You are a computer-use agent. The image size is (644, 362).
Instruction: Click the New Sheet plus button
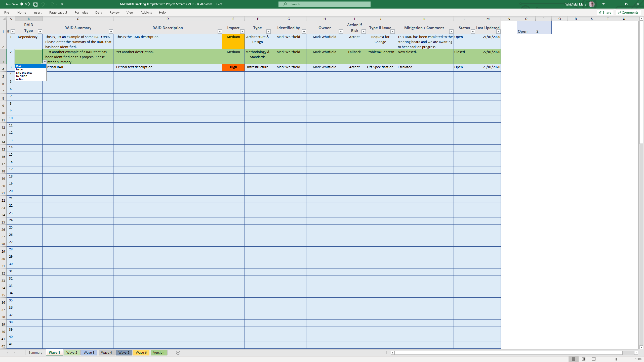pyautogui.click(x=178, y=352)
